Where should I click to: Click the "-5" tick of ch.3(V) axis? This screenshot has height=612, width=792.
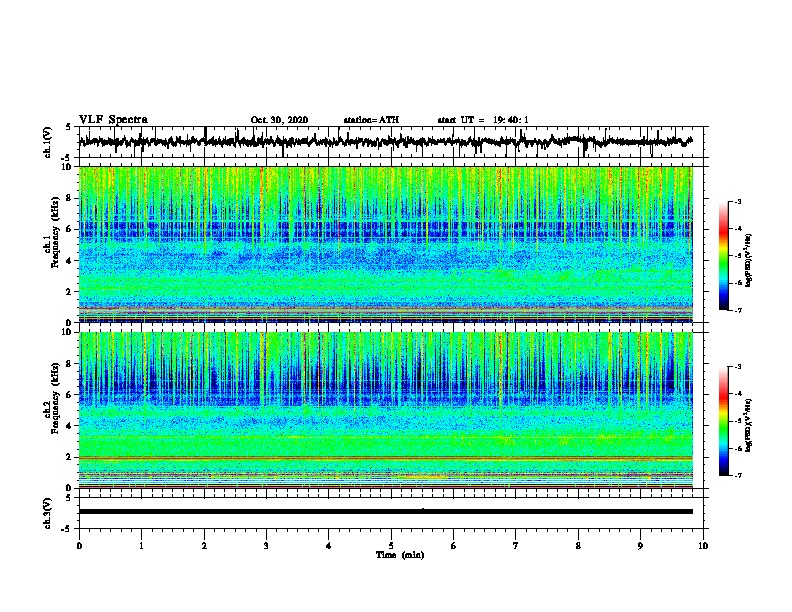67,529
